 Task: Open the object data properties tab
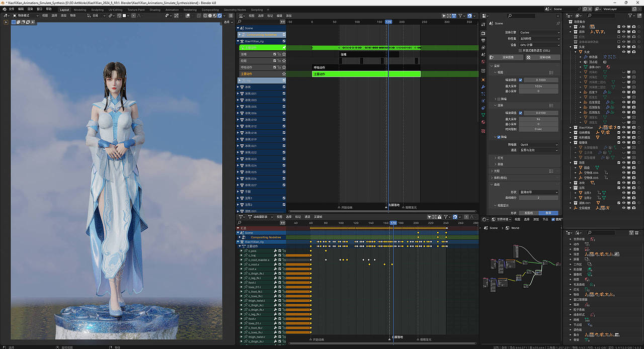click(484, 115)
